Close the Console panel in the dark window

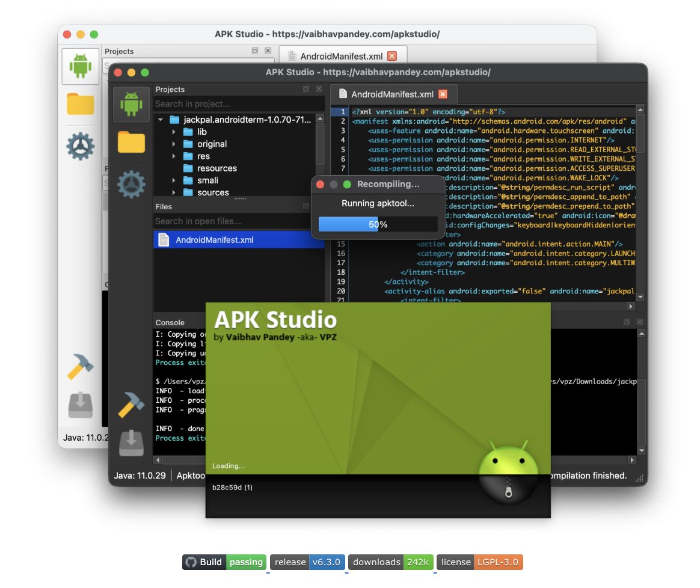coord(639,322)
